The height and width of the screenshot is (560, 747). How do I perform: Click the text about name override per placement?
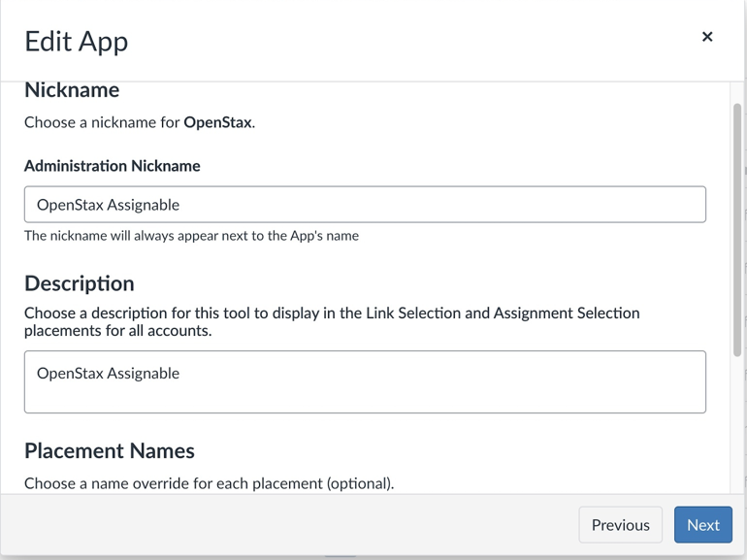pyautogui.click(x=210, y=483)
